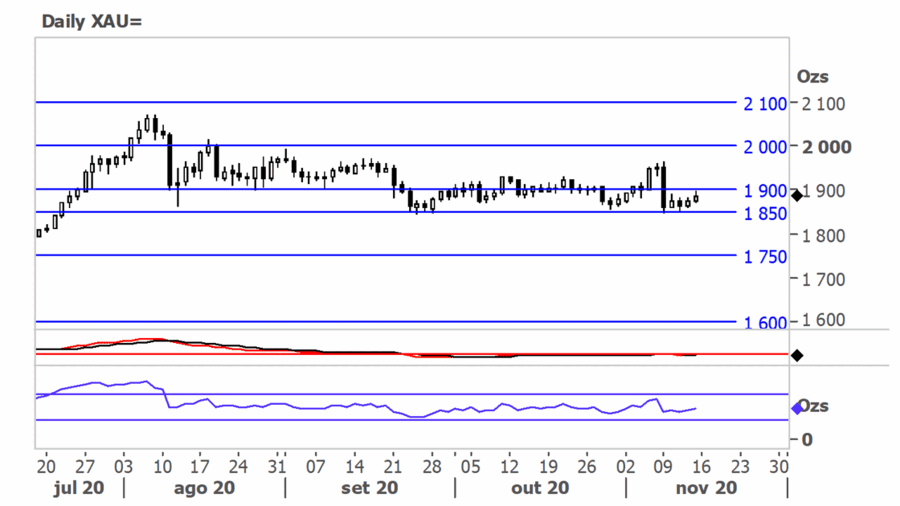Click the Ozs label on the oscillator panel

point(813,406)
